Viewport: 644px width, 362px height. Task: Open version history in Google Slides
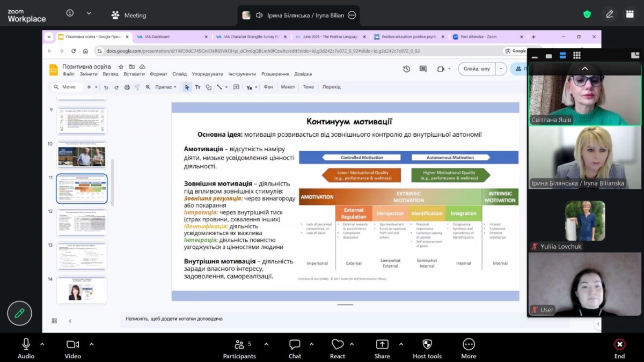[407, 69]
